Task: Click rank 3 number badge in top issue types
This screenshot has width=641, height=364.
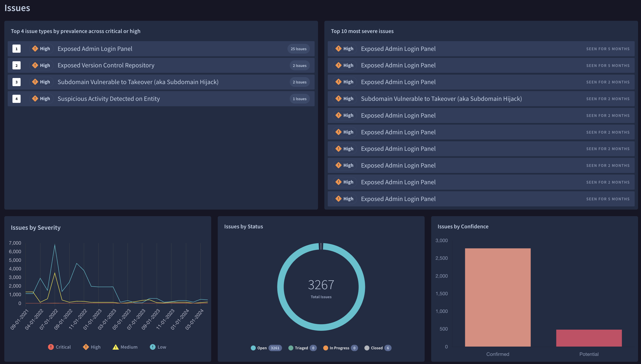Action: tap(17, 82)
